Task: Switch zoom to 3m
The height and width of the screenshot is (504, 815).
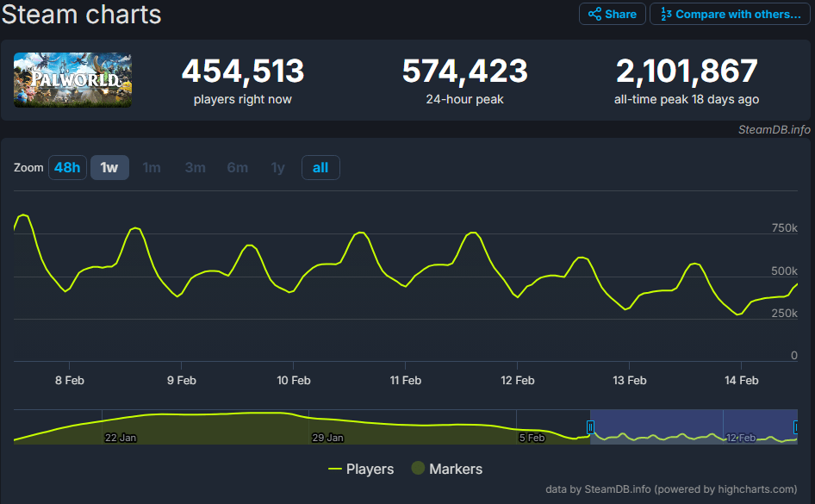Action: [195, 168]
